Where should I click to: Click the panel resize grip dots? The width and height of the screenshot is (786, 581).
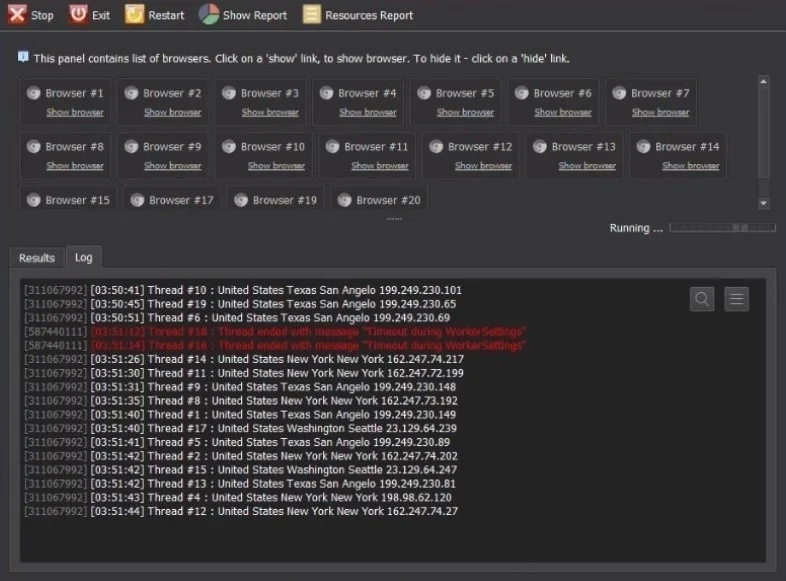coord(394,219)
